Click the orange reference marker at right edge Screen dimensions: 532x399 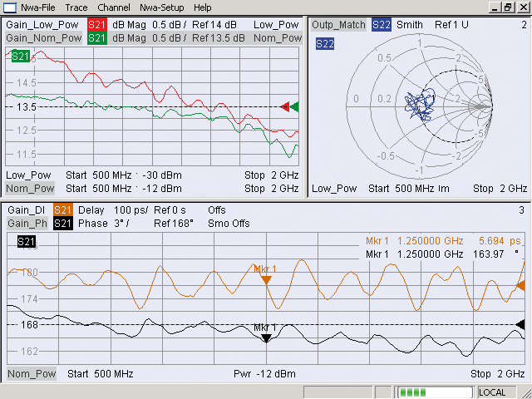521,286
